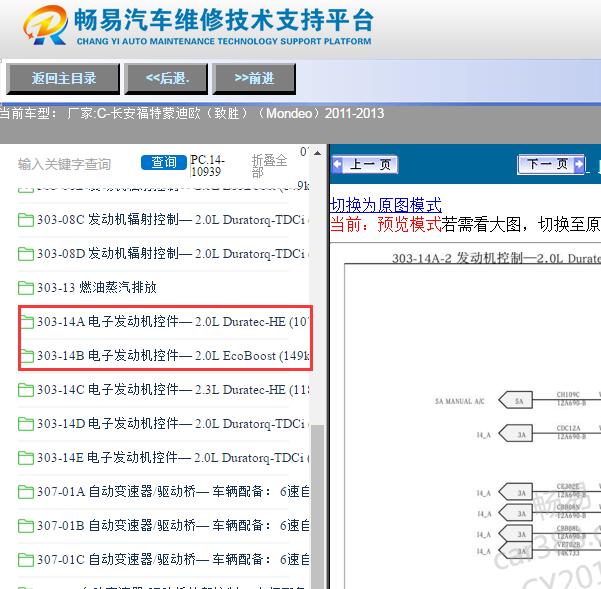Viewport: 601px width, 589px height.
Task: Click the 当前：预览模式 status text
Action: pyautogui.click(x=386, y=225)
